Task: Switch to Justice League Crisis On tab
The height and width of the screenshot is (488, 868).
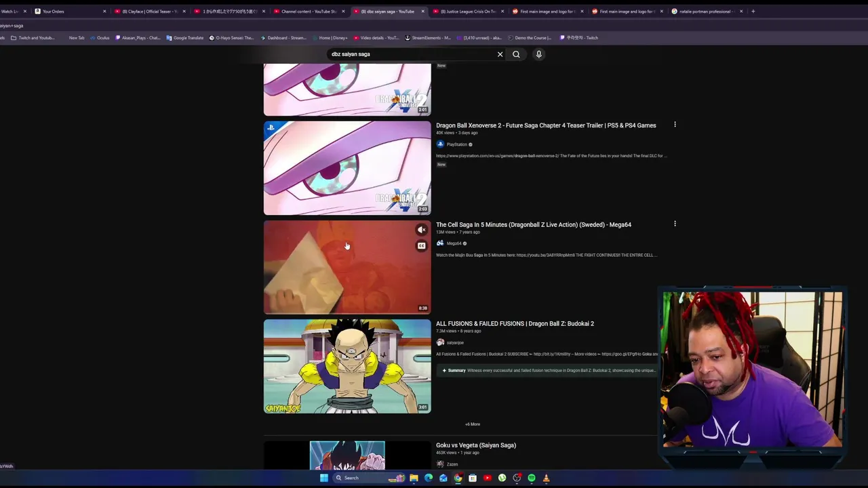Action: click(468, 12)
